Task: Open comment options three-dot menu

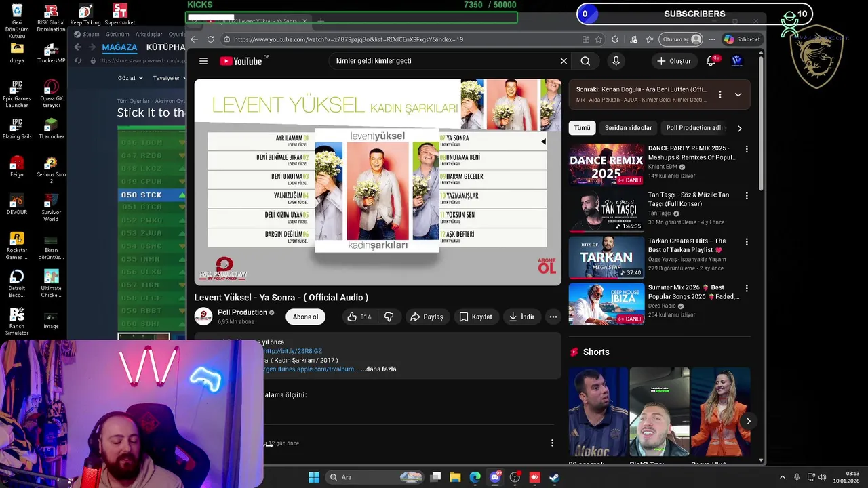Action: pyautogui.click(x=552, y=443)
